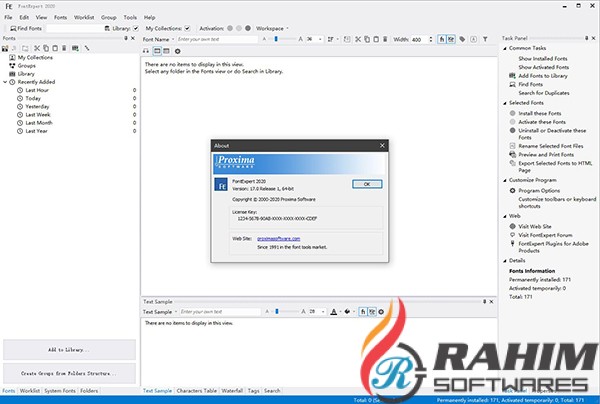Click the headphones-like icon under Font Name

(x=146, y=51)
